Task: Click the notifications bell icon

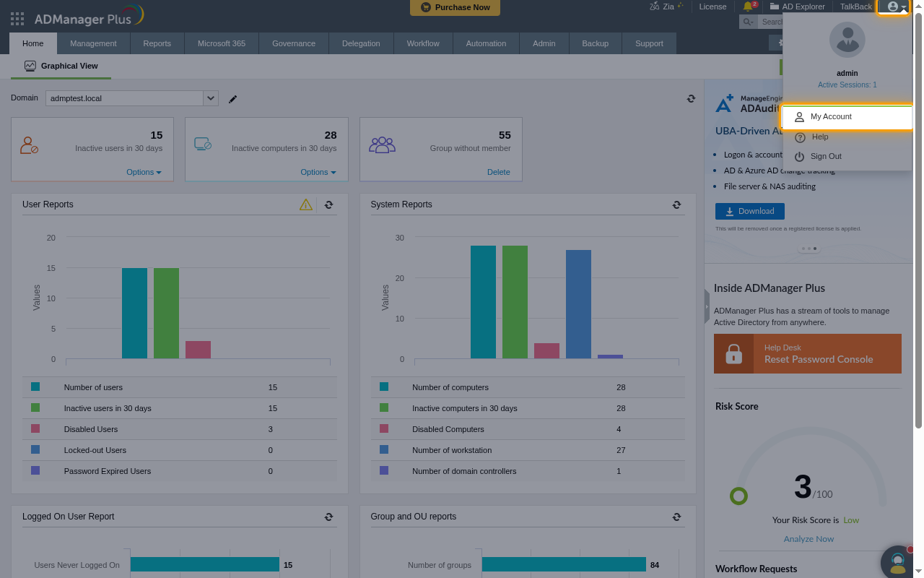Action: [x=747, y=7]
